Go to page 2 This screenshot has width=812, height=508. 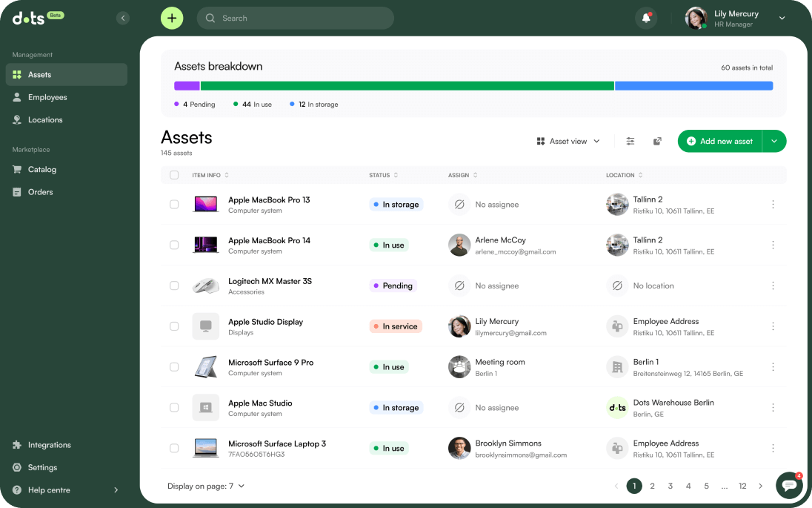click(652, 486)
